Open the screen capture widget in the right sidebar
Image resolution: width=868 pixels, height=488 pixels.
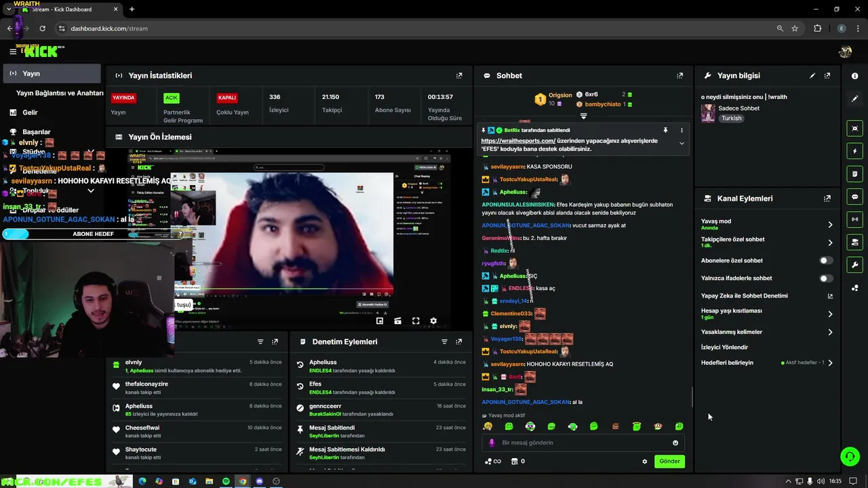tap(854, 128)
